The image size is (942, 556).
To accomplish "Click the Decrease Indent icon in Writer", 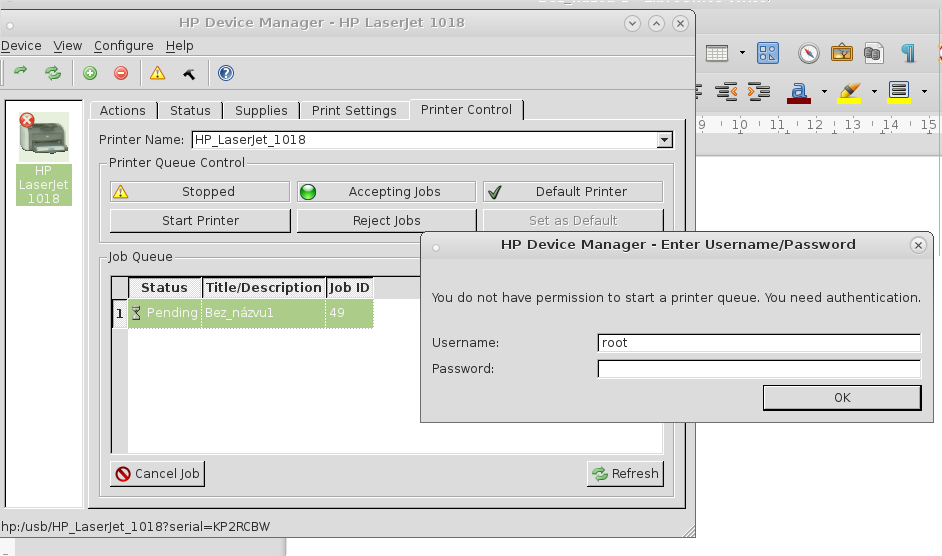I will (x=726, y=91).
